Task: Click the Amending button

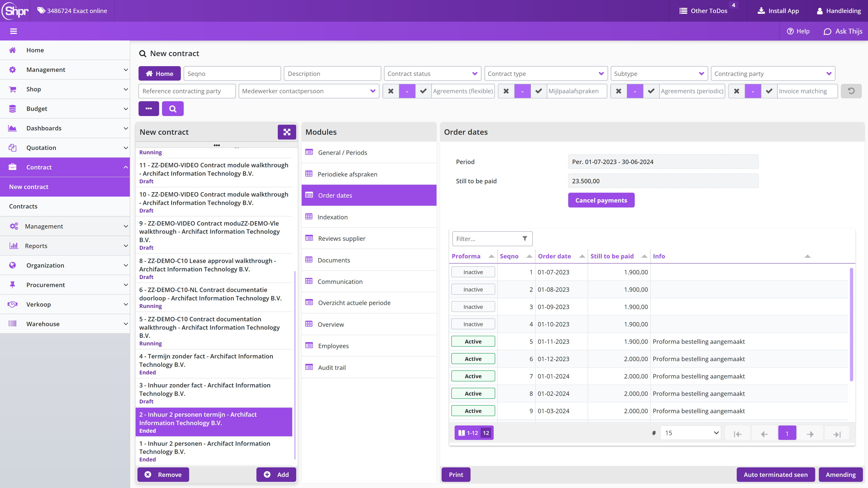Action: [x=841, y=474]
